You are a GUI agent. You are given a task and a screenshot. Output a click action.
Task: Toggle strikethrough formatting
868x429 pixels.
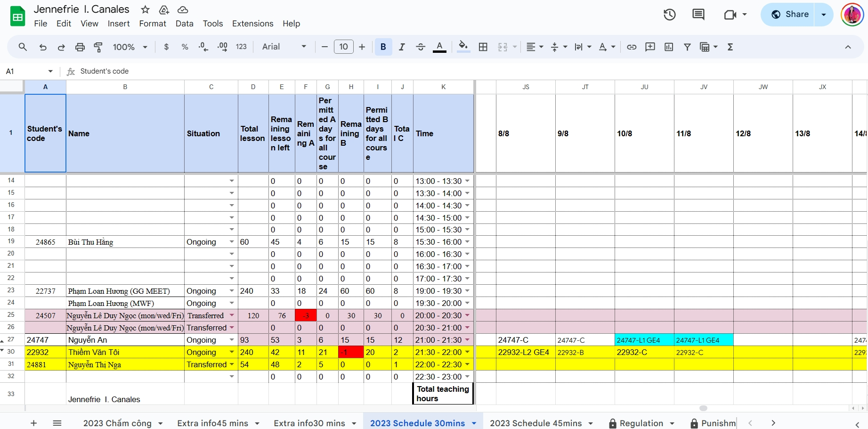(x=421, y=47)
